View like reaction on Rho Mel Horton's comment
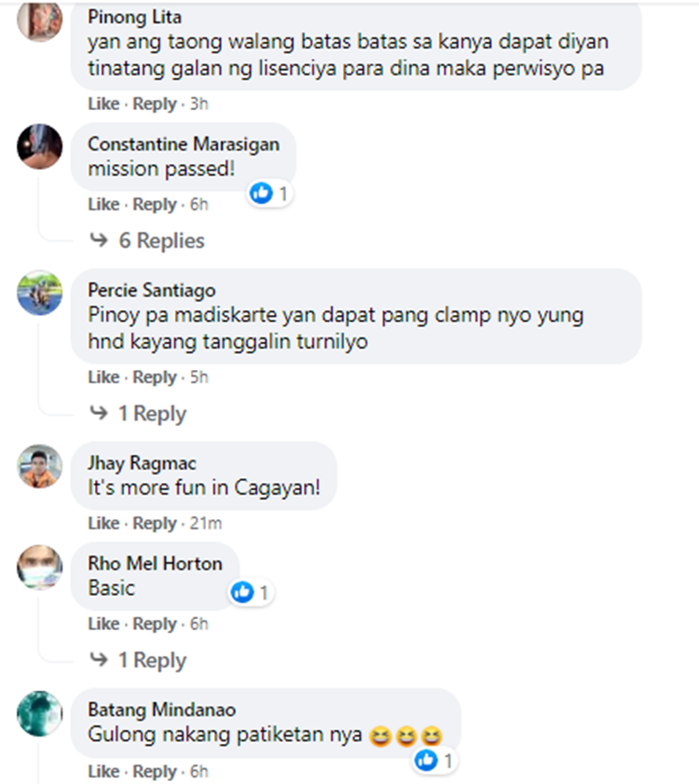Image resolution: width=699 pixels, height=784 pixels. click(x=251, y=593)
